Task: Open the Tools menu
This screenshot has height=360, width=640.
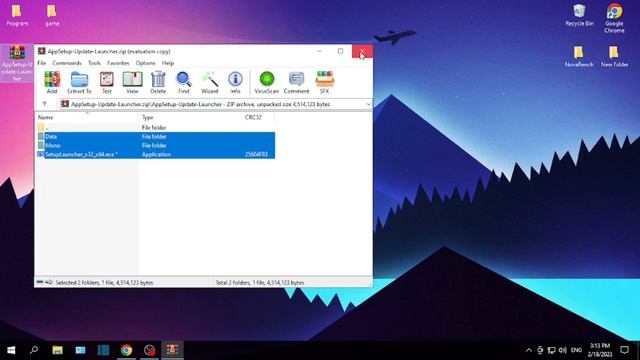Action: [x=94, y=63]
